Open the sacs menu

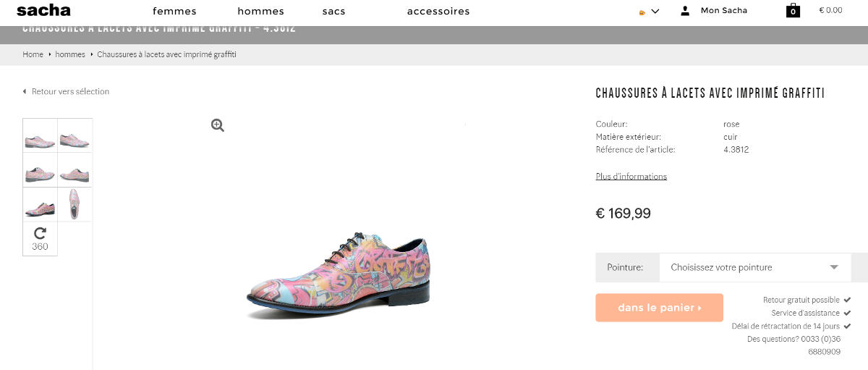(333, 11)
